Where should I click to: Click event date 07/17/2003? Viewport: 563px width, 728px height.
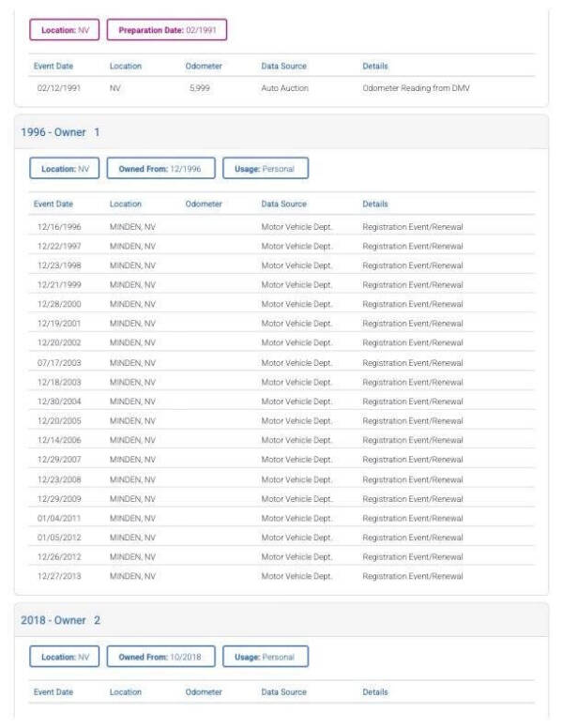click(x=59, y=363)
